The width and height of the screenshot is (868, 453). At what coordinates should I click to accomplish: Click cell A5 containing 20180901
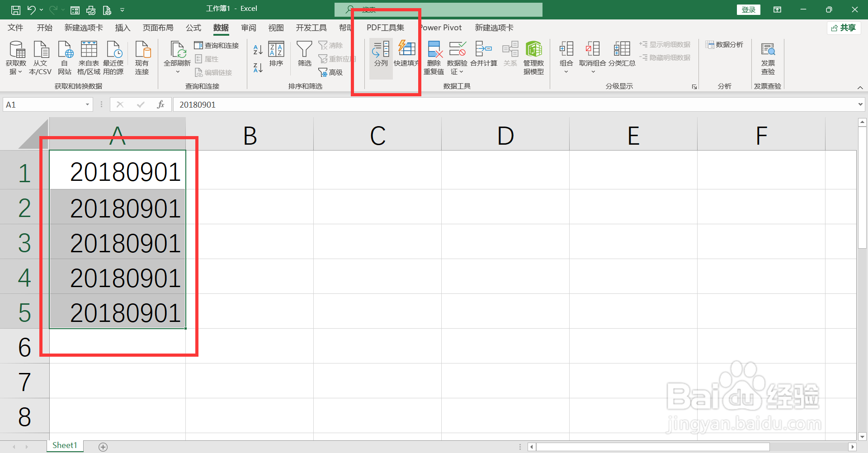tap(118, 311)
